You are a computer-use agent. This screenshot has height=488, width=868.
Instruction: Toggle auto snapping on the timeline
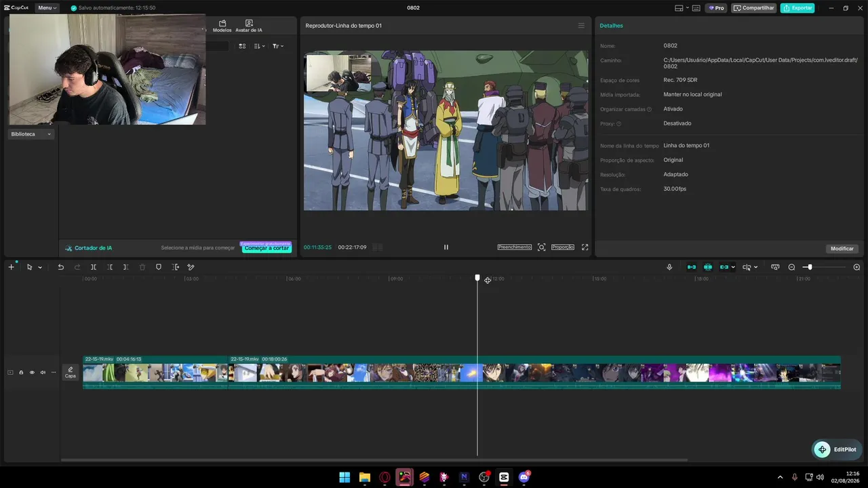coord(708,267)
